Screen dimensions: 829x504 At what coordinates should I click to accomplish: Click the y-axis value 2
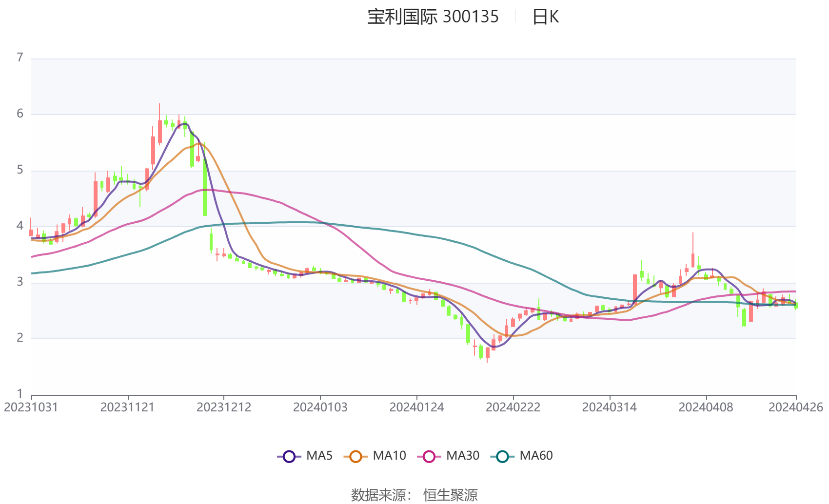click(20, 338)
